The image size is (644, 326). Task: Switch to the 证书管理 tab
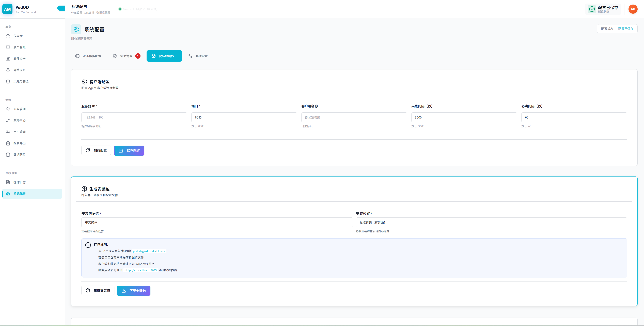point(126,56)
